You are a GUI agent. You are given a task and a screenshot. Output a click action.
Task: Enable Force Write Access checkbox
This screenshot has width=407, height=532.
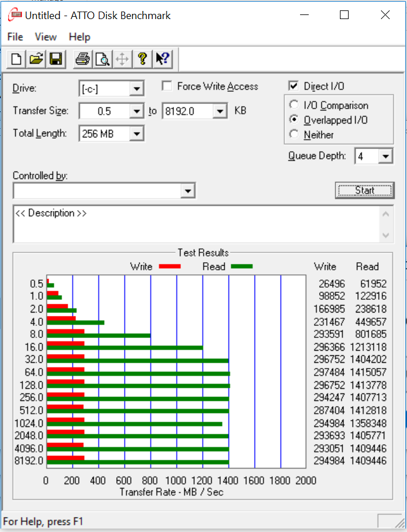166,86
